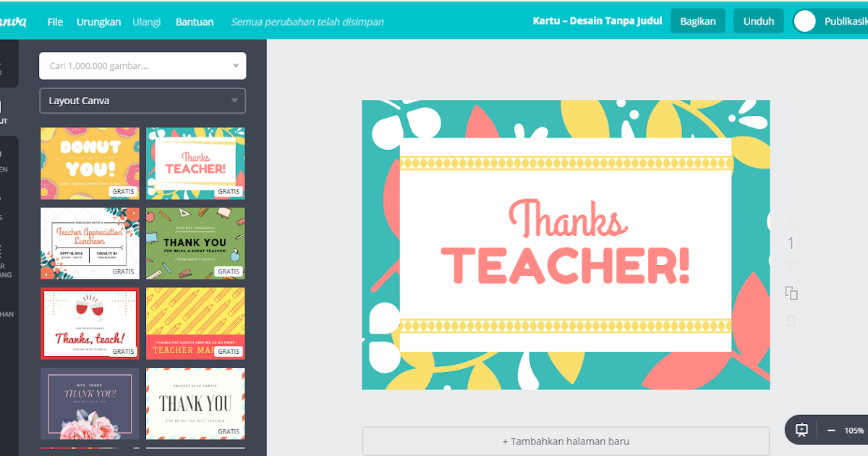The height and width of the screenshot is (456, 868).
Task: Open the 105% zoom level menu
Action: point(854,430)
